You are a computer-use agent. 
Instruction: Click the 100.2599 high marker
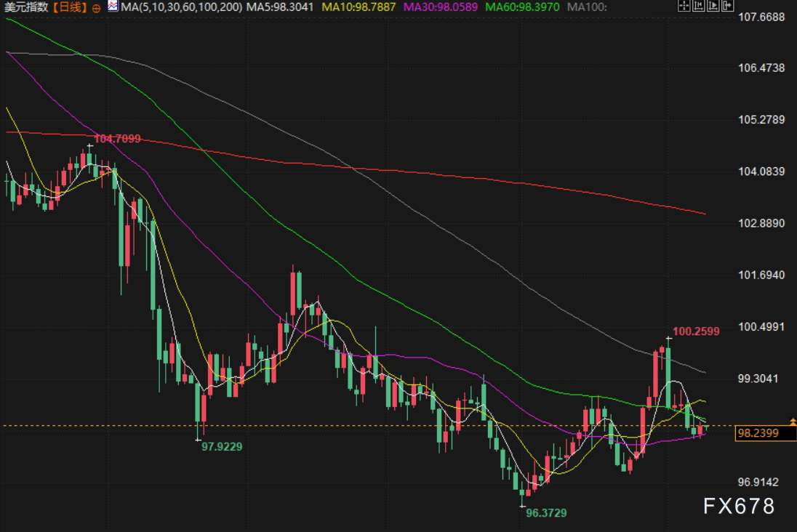696,331
